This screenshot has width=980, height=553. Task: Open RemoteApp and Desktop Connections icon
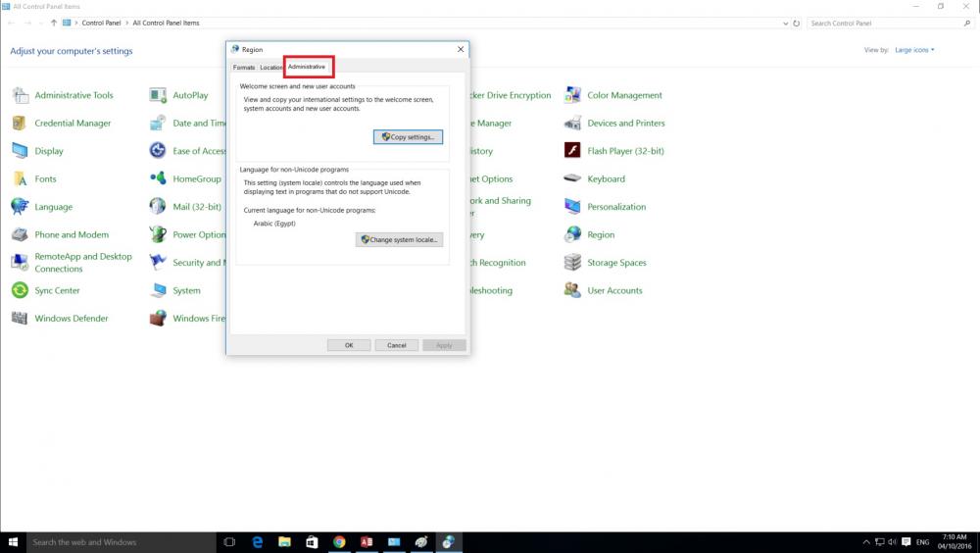pyautogui.click(x=20, y=262)
